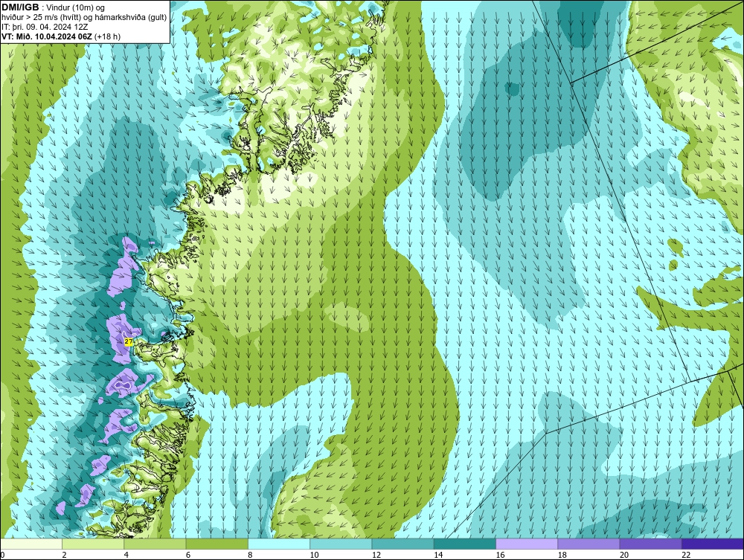Select the darkest purple swatch above 22
The height and width of the screenshot is (560, 744).
click(713, 544)
